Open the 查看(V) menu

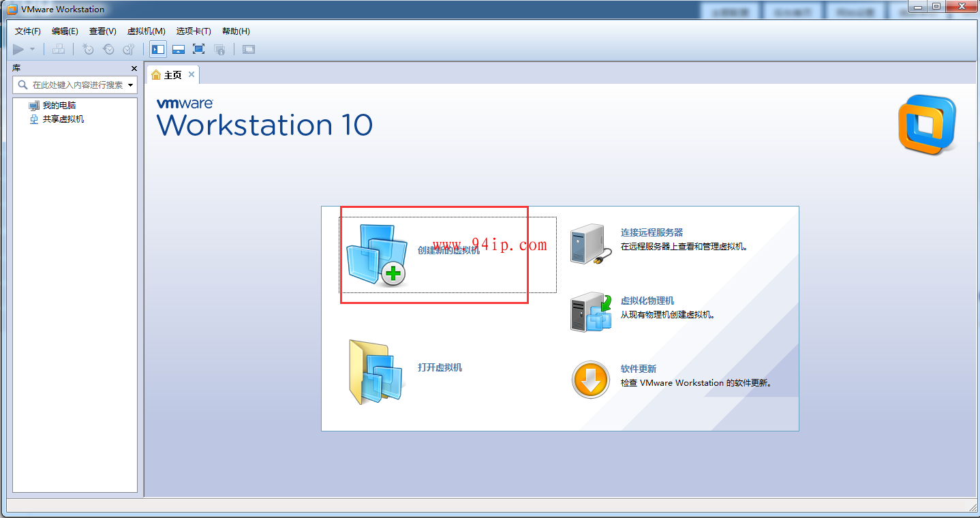pos(102,31)
